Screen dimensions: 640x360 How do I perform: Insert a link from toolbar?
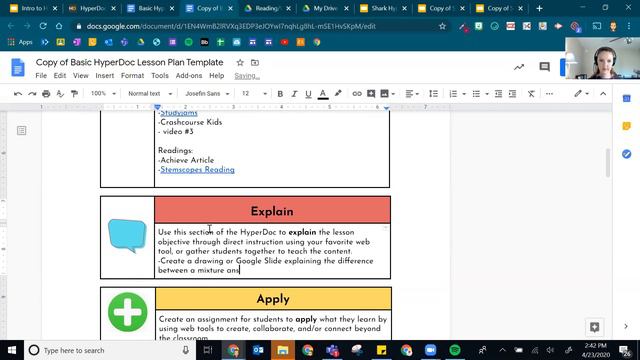(x=357, y=94)
